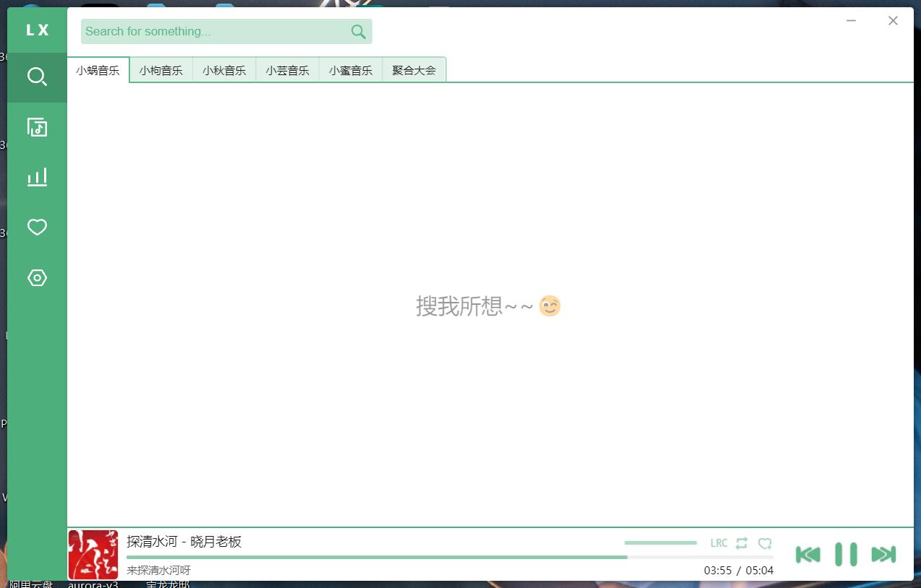Switch to the 小枸音乐 tab

point(161,70)
